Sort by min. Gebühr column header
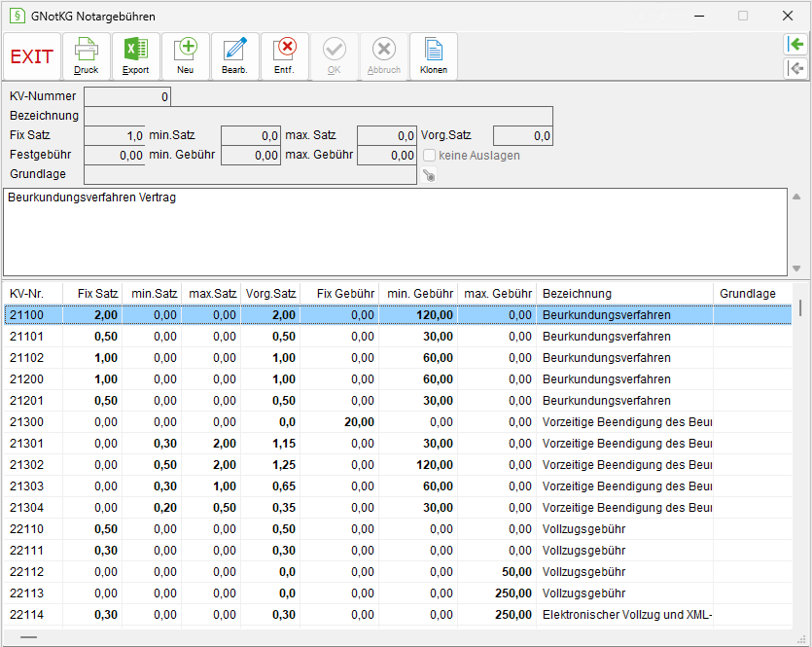This screenshot has height=647, width=812. click(x=418, y=293)
